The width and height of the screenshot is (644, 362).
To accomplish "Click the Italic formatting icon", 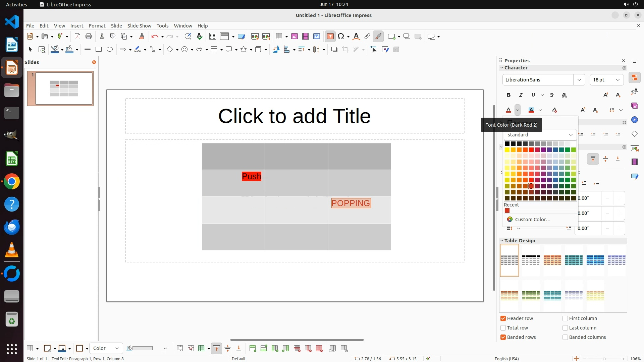I will coord(521,95).
